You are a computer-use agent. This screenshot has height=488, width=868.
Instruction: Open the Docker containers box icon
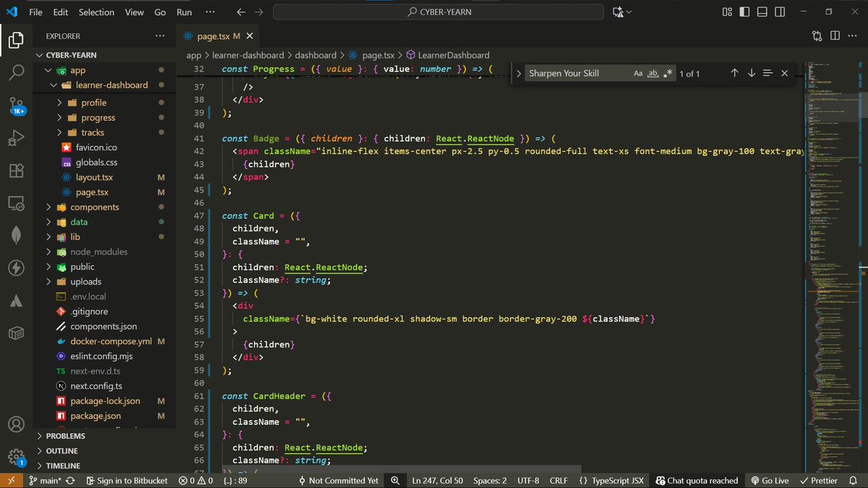coord(16,333)
